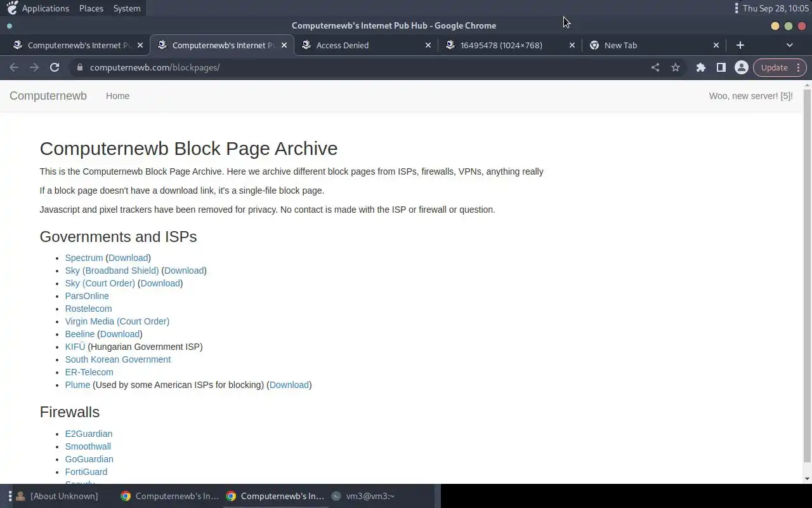Viewport: 812px width, 508px height.
Task: Open the System menu
Action: (x=127, y=8)
